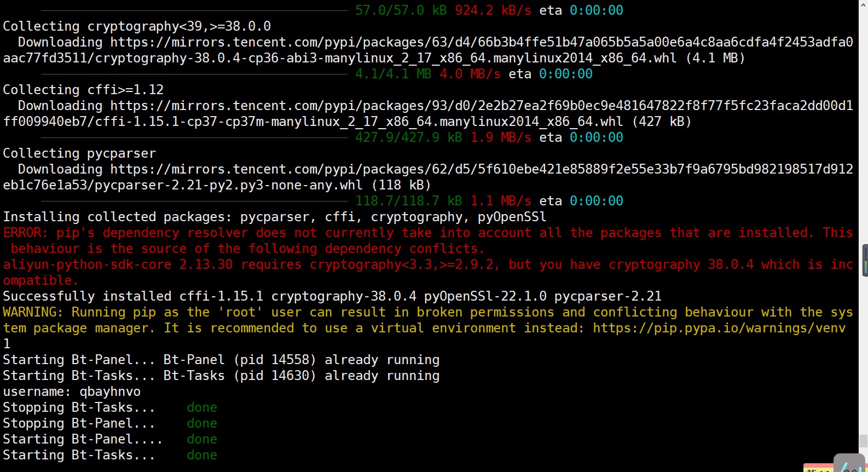The image size is (868, 472).
Task: Click the green done after Stopping Bt-Tasks
Action: pos(202,407)
